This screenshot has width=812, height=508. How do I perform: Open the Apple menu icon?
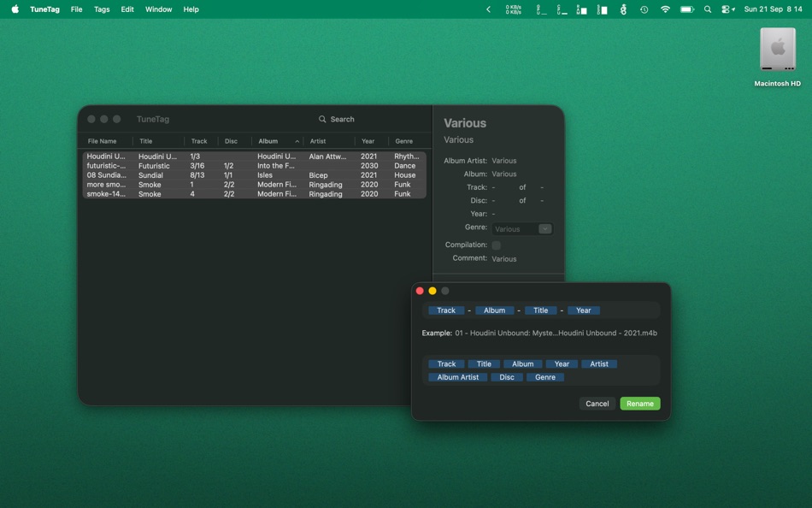point(13,9)
